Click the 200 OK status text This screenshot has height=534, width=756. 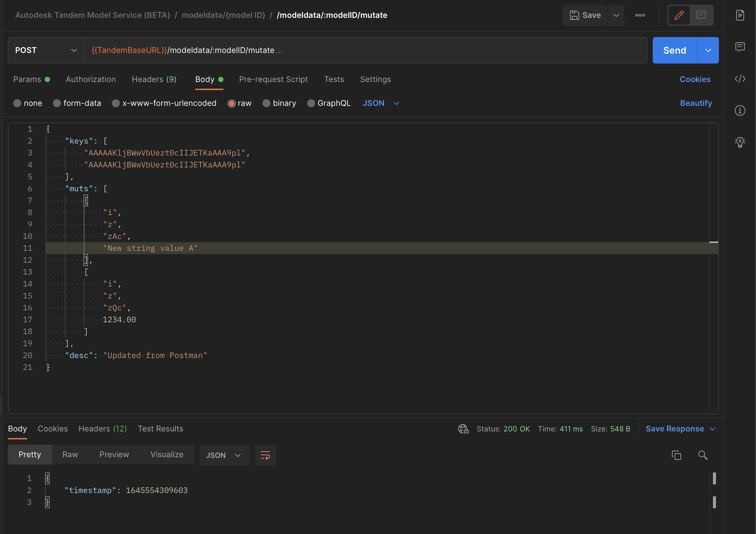(x=516, y=429)
